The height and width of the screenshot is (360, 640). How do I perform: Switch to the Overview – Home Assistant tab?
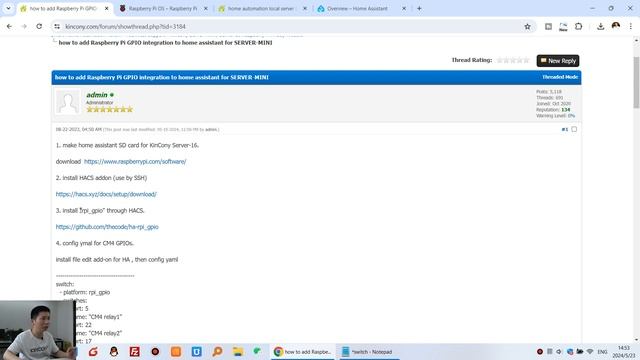coord(357,8)
